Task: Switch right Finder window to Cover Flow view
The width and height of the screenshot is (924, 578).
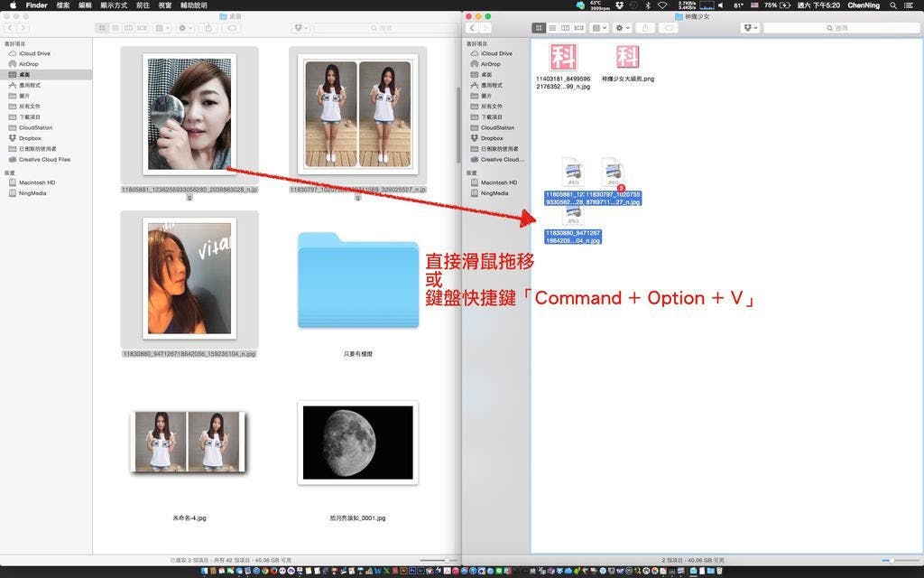Action: point(577,28)
